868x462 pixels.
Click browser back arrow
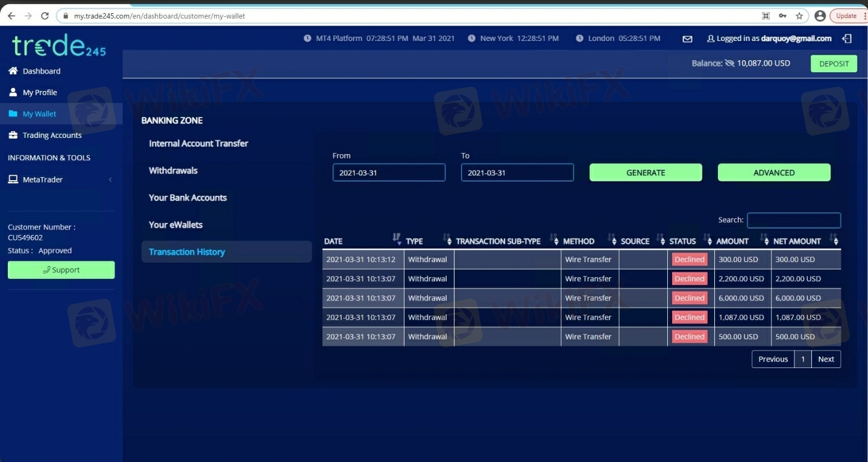(x=11, y=16)
